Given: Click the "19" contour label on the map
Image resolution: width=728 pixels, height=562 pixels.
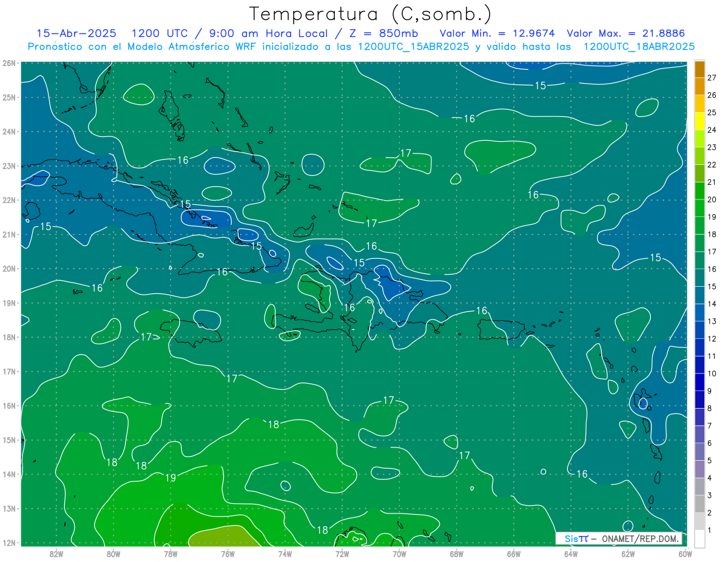Looking at the screenshot, I should coord(170,478).
